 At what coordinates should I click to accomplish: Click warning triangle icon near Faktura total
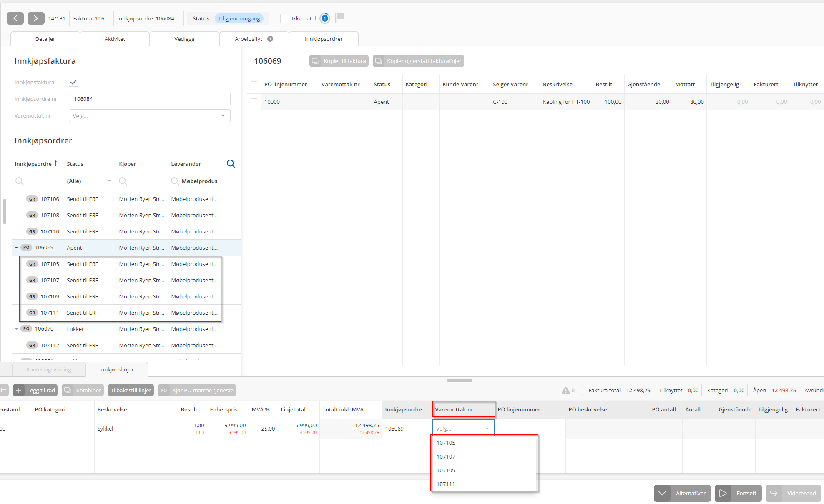coord(565,390)
